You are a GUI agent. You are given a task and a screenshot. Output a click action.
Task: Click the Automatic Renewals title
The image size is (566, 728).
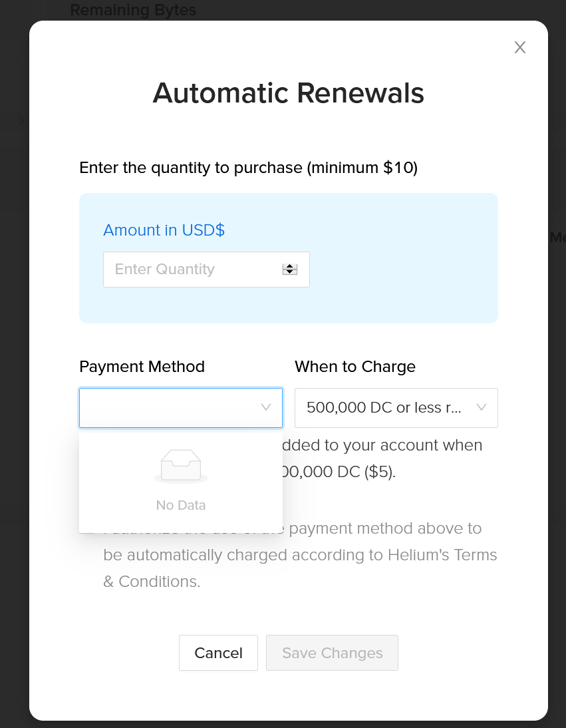point(288,93)
